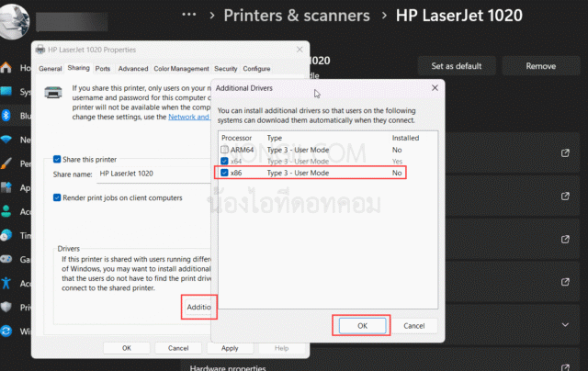Toggle the x64 driver checkbox
Image resolution: width=588 pixels, height=371 pixels.
click(x=224, y=161)
